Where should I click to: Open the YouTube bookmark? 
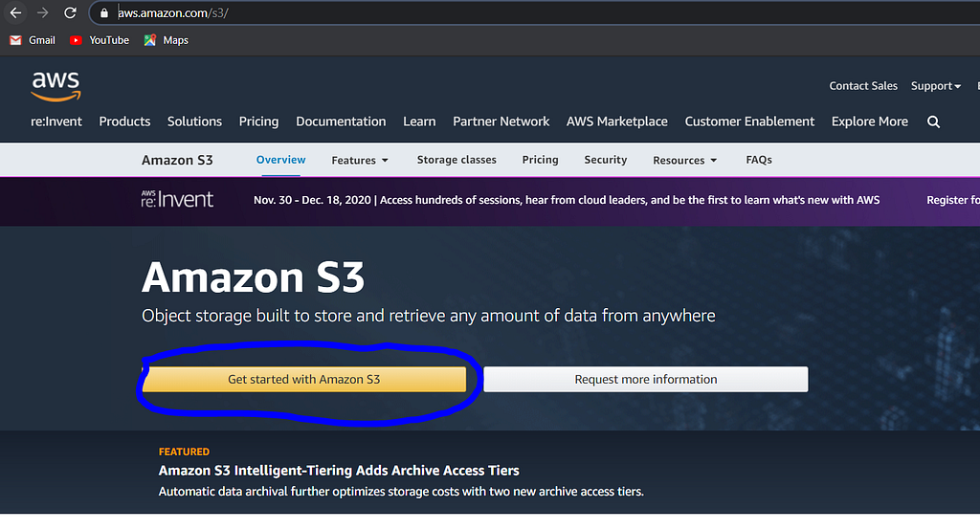tap(100, 40)
